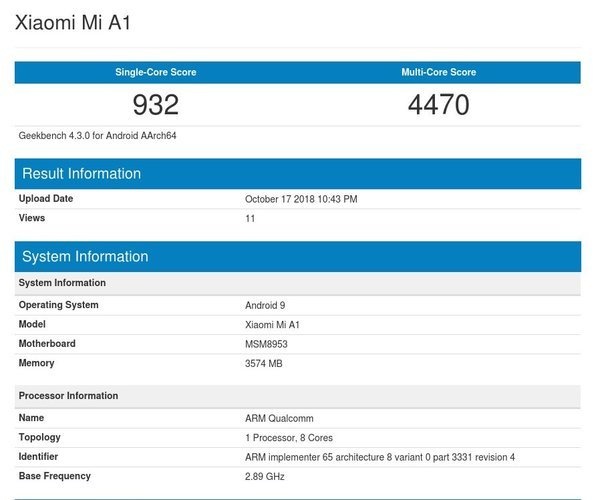
Task: Click the views count 11
Action: (x=250, y=218)
